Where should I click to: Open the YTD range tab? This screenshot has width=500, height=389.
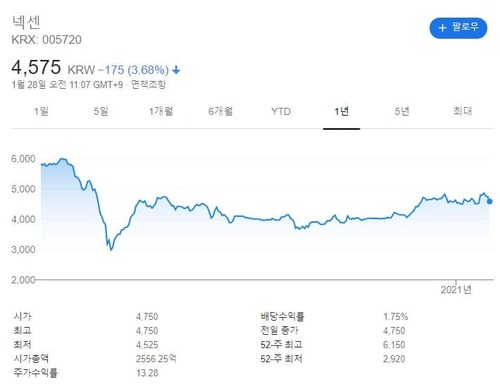281,111
